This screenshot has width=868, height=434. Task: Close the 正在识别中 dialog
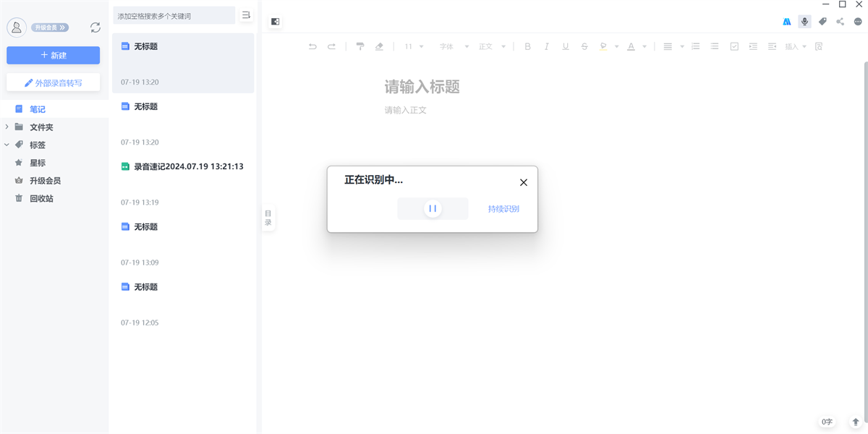click(x=524, y=182)
